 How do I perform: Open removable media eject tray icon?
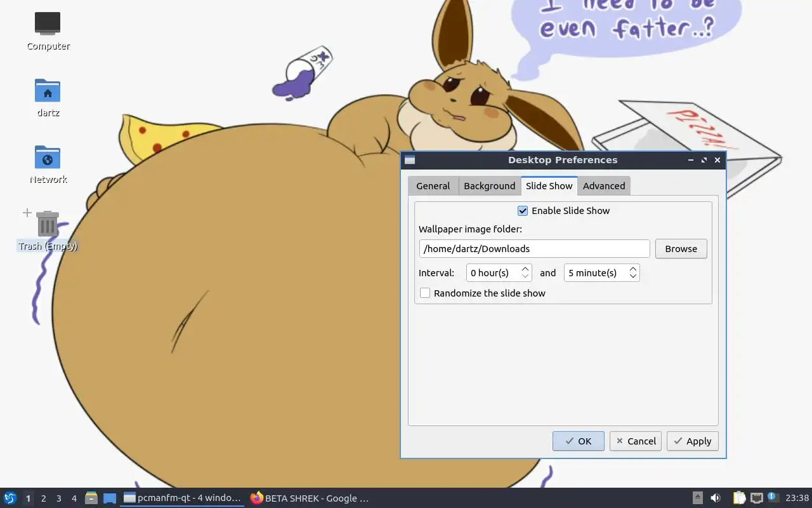click(697, 498)
